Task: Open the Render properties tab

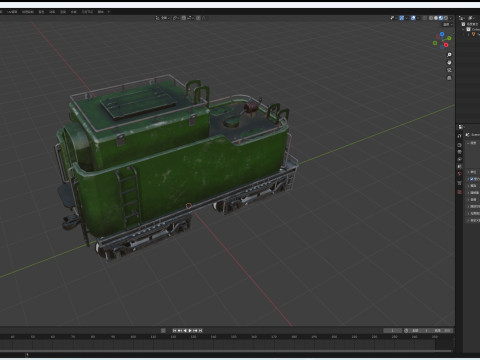Action: pyautogui.click(x=459, y=145)
